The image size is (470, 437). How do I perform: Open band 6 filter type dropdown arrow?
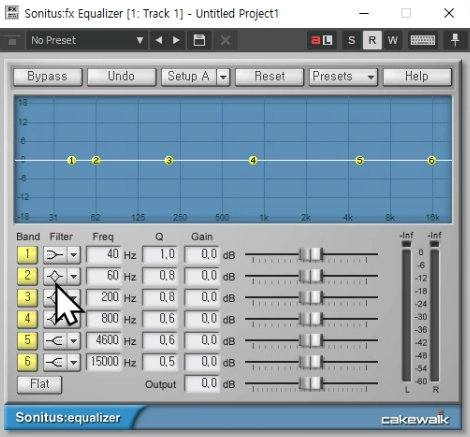(x=73, y=362)
